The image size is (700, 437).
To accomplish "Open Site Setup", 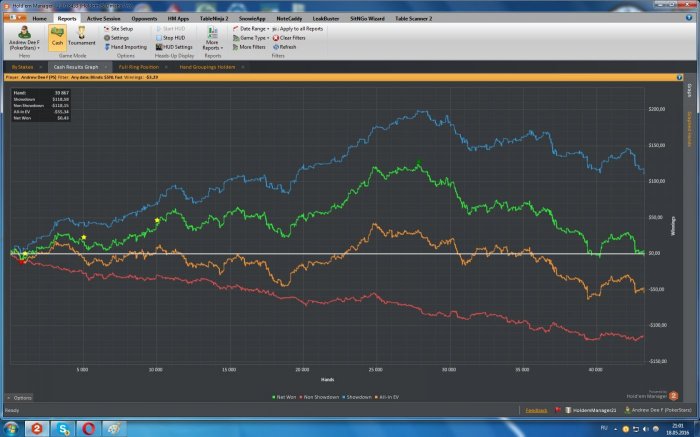I will click(118, 29).
